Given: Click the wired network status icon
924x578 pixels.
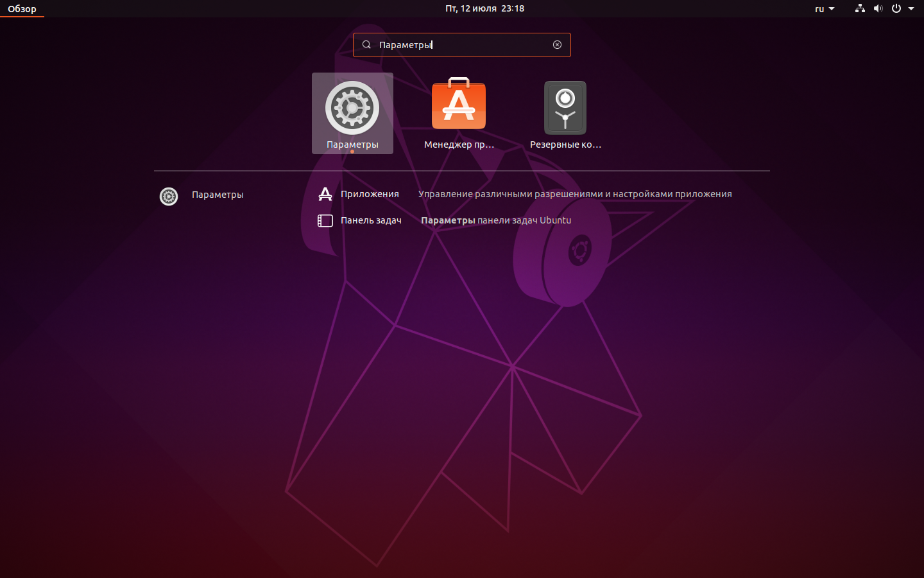Looking at the screenshot, I should [860, 8].
